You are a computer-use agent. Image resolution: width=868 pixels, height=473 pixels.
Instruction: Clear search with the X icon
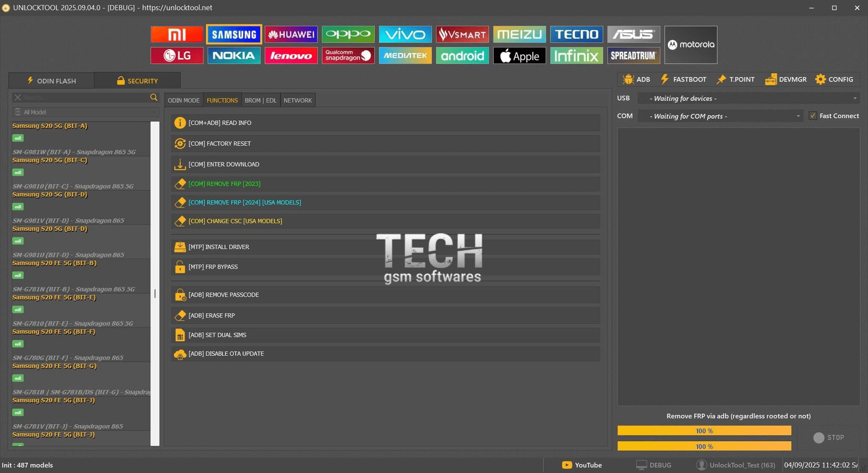(17, 97)
